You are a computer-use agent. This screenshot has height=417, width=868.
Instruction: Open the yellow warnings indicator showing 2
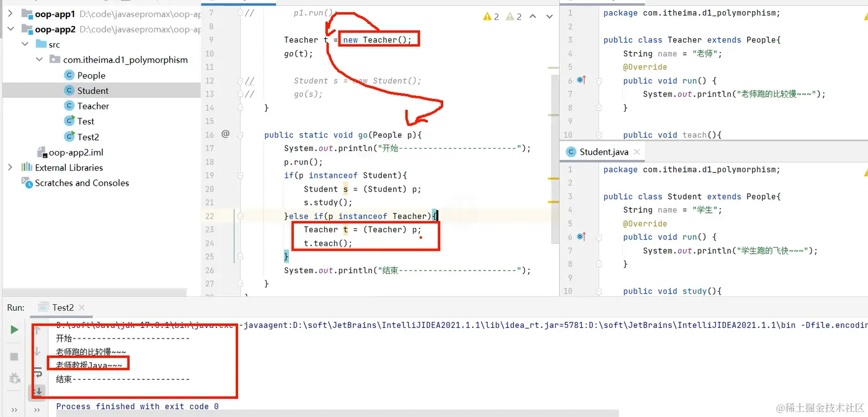pyautogui.click(x=491, y=17)
